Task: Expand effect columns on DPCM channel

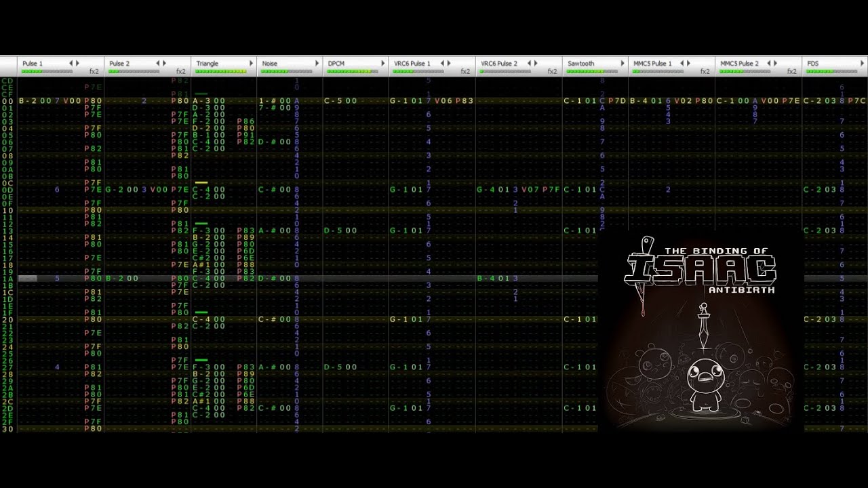Action: pyautogui.click(x=383, y=63)
